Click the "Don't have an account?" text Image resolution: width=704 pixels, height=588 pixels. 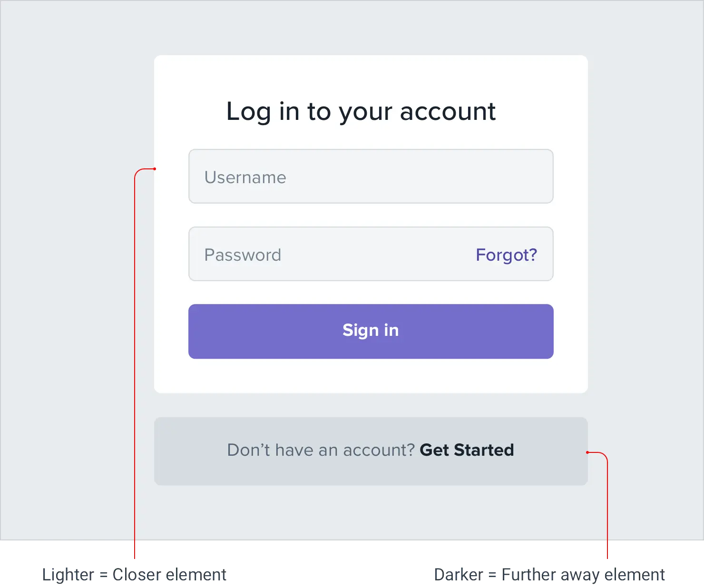(321, 450)
